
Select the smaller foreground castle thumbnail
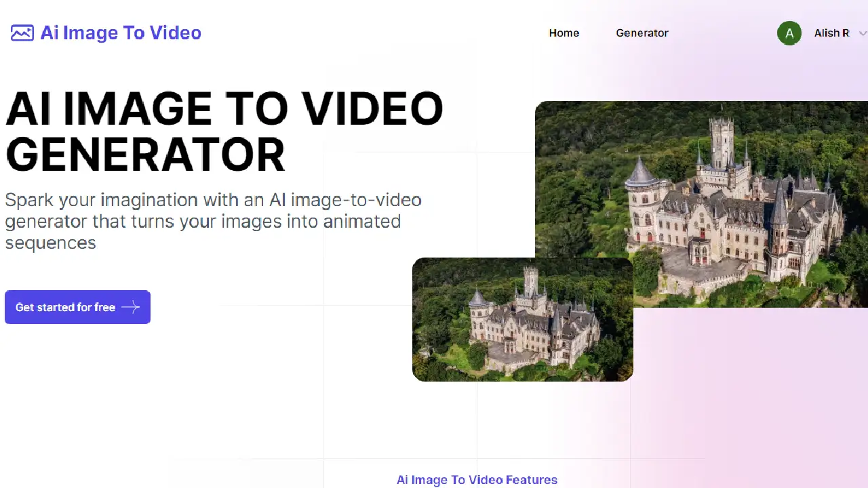tap(522, 319)
